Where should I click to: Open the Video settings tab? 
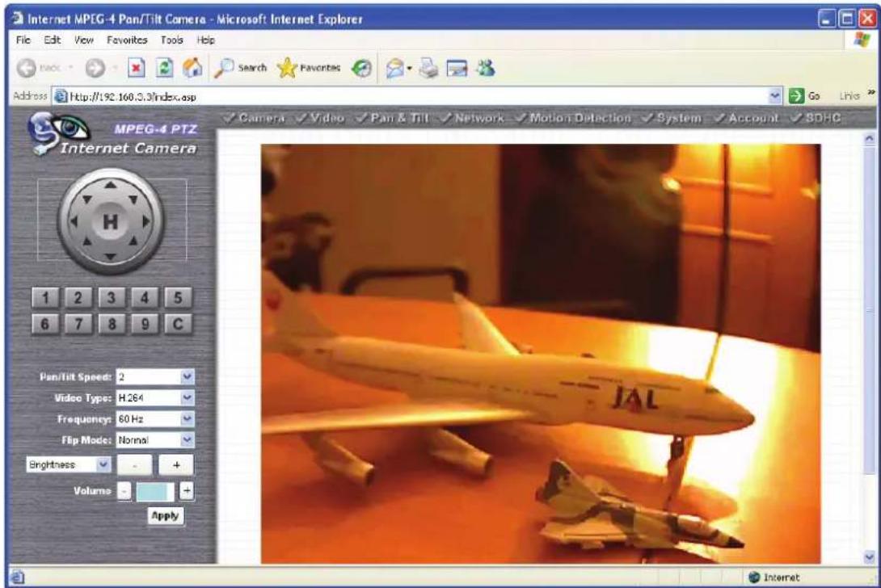click(x=320, y=118)
